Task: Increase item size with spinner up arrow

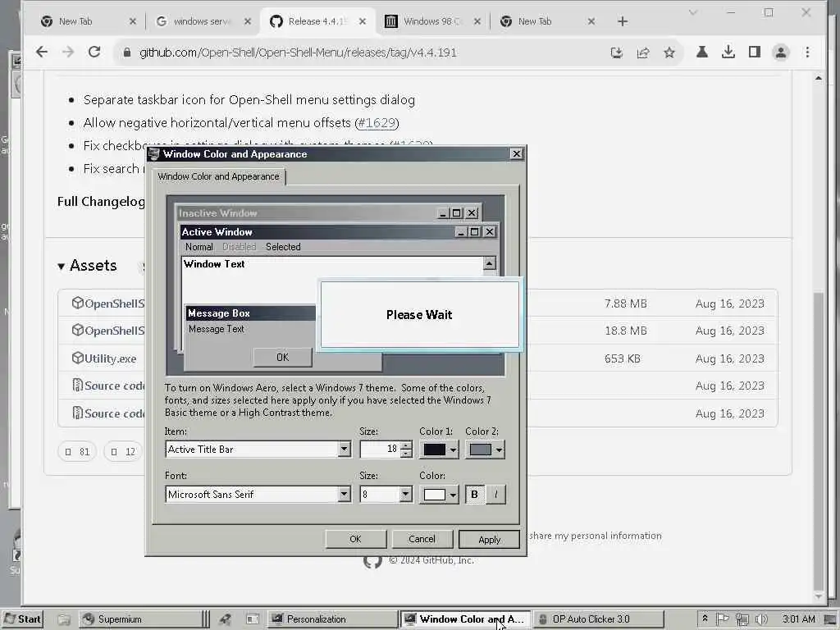Action: (x=406, y=445)
